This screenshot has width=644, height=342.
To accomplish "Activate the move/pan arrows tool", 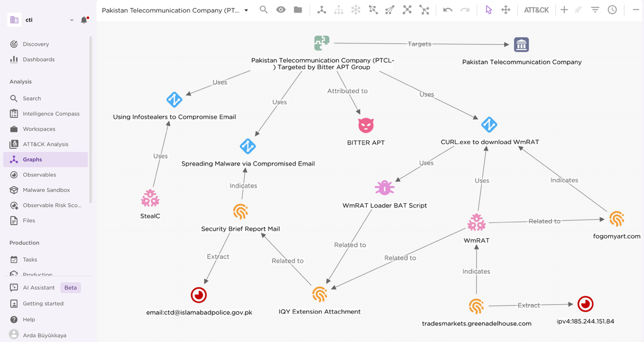I will [x=506, y=10].
